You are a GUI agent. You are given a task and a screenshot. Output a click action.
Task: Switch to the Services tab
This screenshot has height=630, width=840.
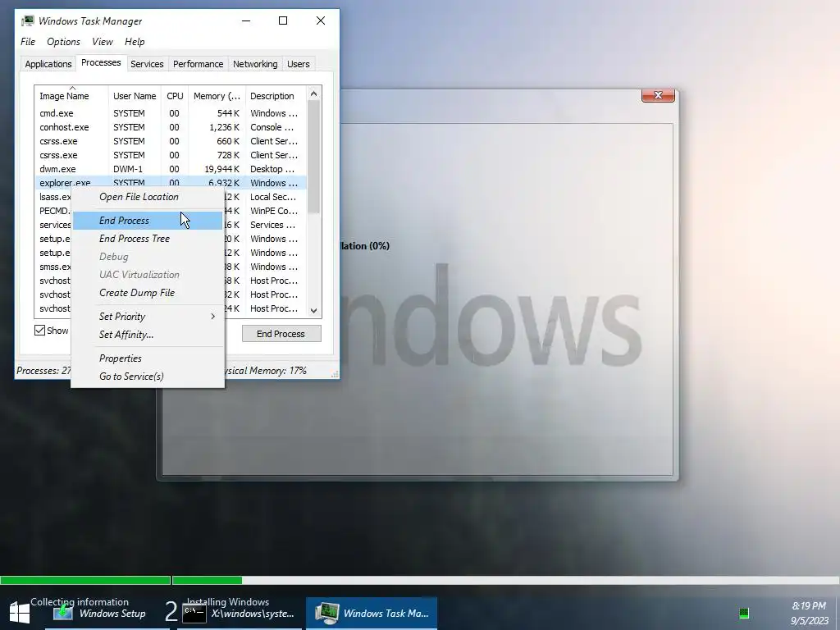pyautogui.click(x=147, y=64)
